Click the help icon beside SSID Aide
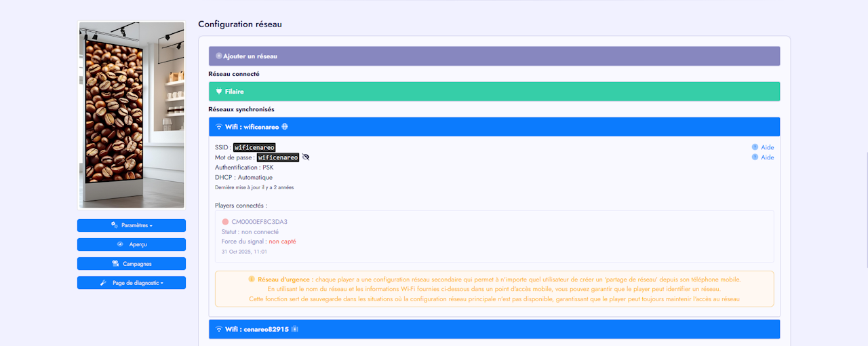Screen dimensions: 868x346 [x=755, y=147]
